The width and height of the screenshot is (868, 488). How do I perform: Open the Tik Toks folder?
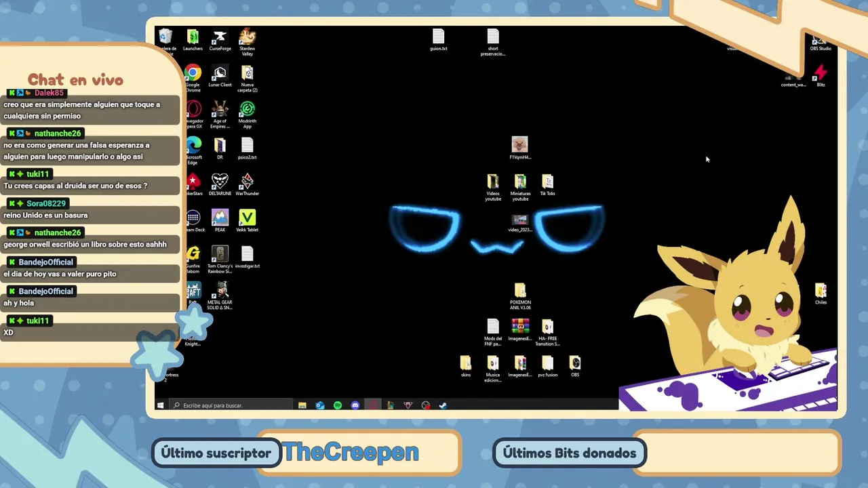[x=547, y=185]
